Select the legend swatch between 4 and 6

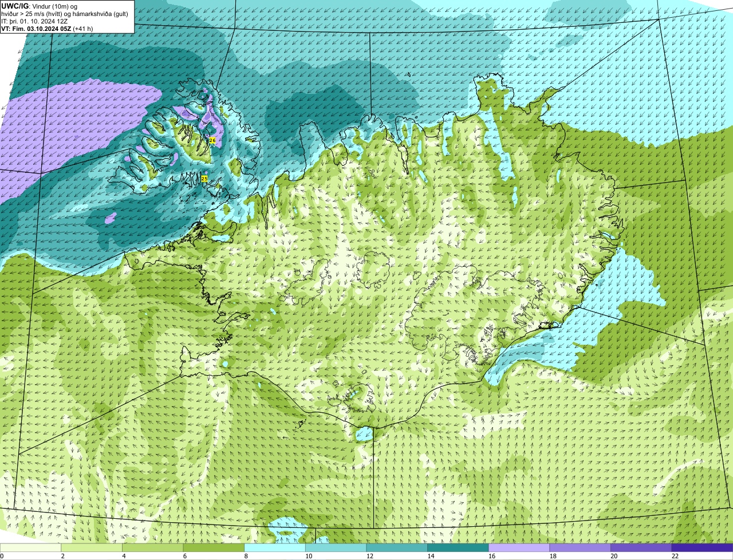pos(152,547)
